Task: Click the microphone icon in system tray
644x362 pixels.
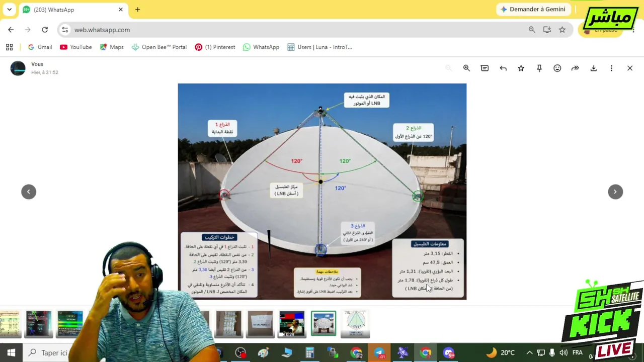Action: point(552,353)
